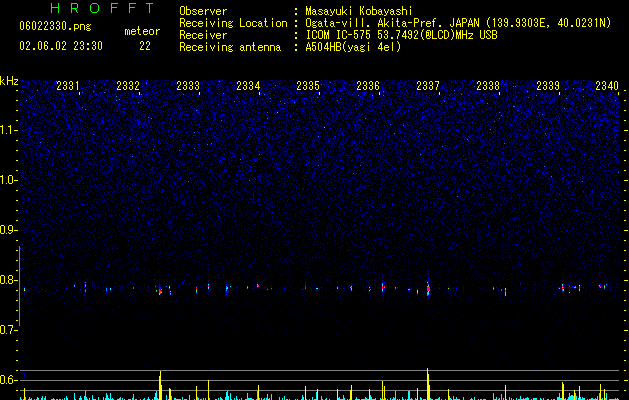Click the 2333 time marker
Viewport: 629px width, 400px height.
point(188,85)
